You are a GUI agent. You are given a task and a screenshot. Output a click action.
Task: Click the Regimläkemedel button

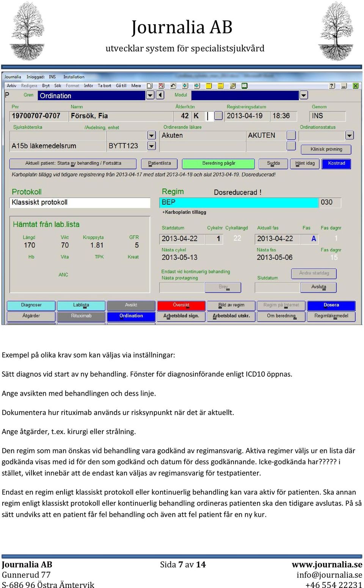[331, 316]
